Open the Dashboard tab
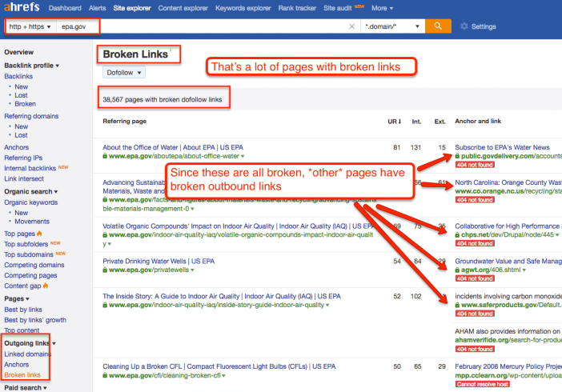The image size is (562, 392). [65, 8]
